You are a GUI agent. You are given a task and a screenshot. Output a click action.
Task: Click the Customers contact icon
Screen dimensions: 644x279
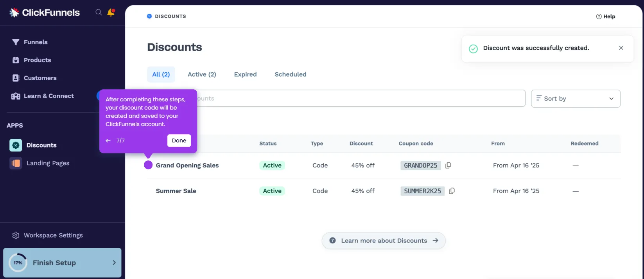click(x=16, y=78)
